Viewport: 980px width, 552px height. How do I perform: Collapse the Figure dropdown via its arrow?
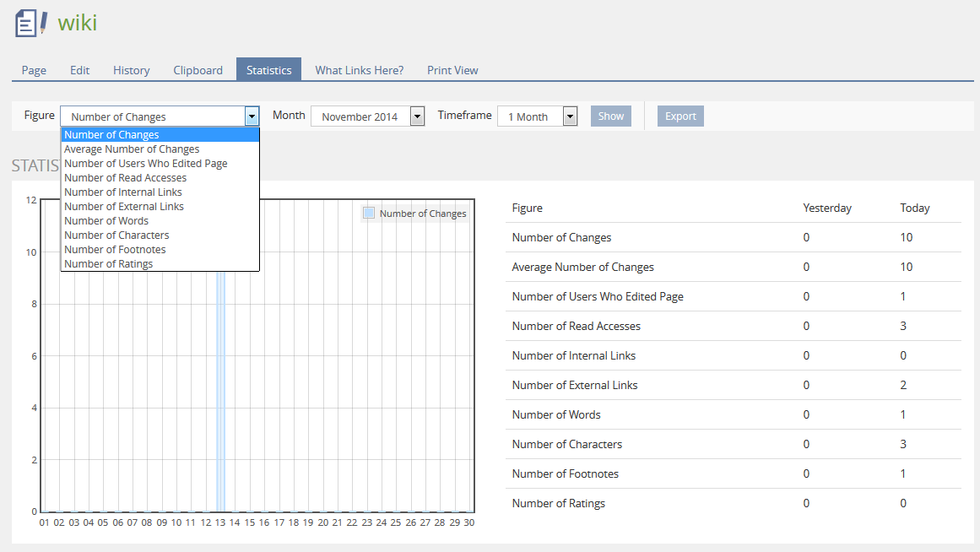252,116
